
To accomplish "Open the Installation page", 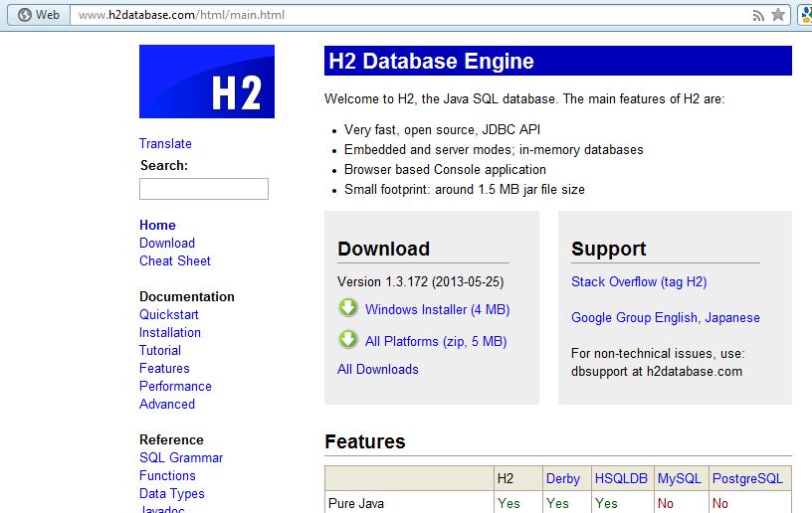I will [170, 332].
